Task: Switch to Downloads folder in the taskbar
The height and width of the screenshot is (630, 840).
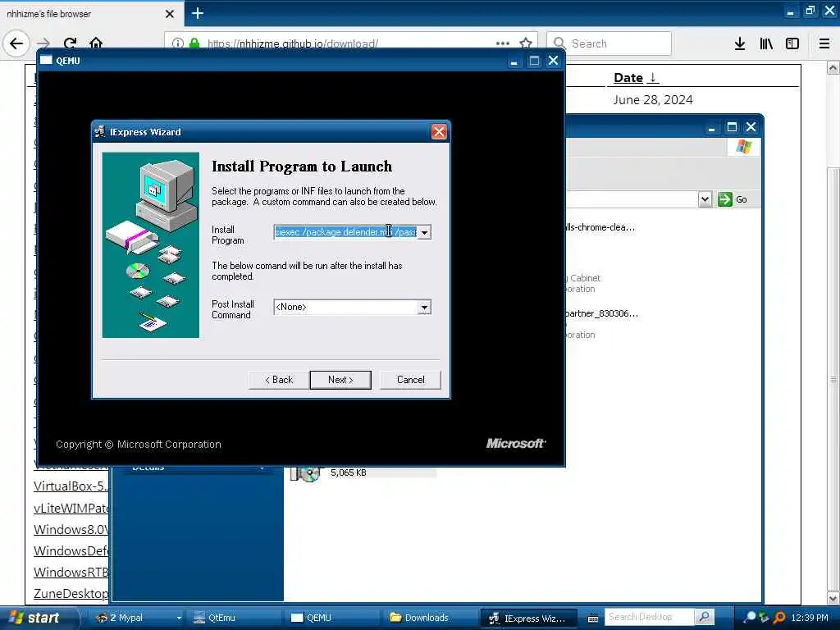Action: pyautogui.click(x=428, y=618)
